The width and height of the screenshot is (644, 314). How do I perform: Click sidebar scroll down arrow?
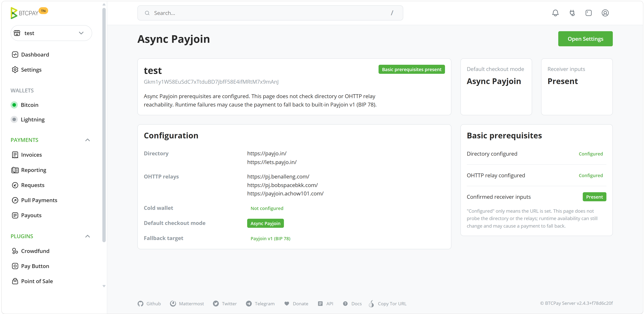104,286
